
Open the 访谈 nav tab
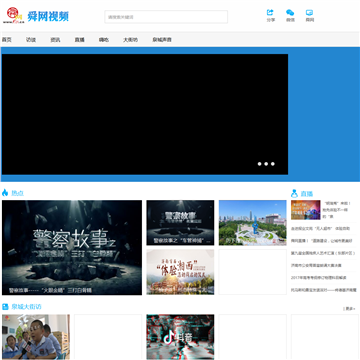(31, 40)
